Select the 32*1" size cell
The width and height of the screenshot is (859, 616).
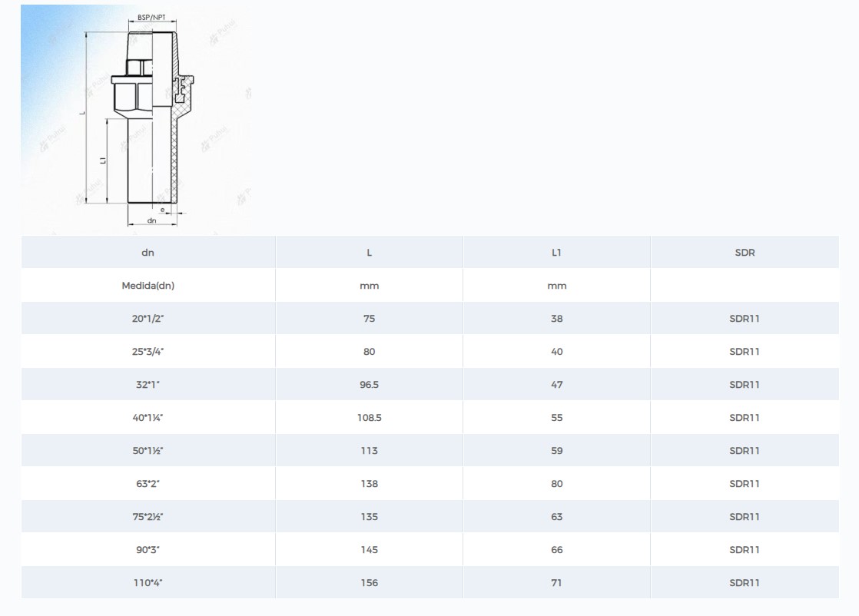point(148,384)
